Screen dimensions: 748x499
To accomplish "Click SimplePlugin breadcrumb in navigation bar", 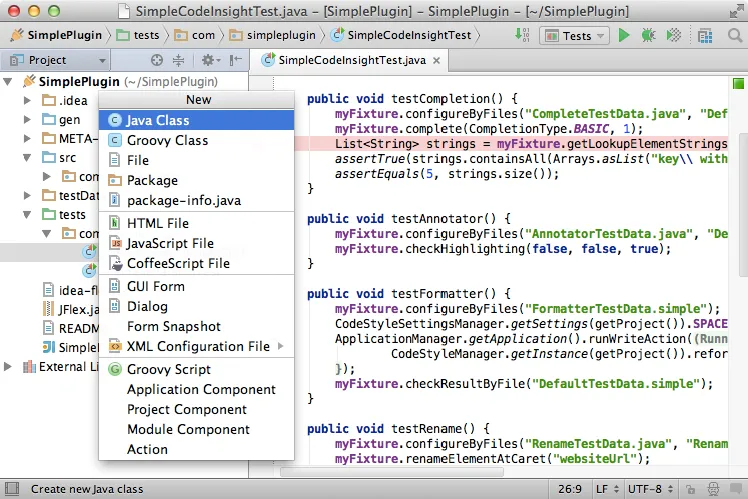I will 56,35.
